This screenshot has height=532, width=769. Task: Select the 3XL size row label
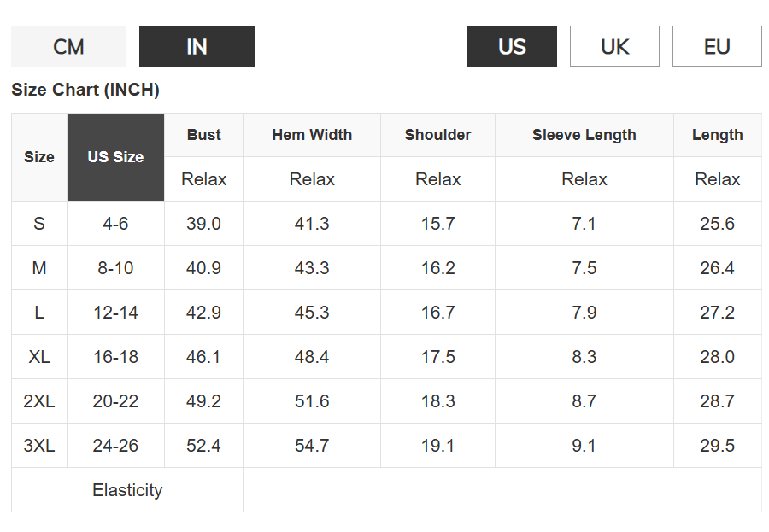click(x=39, y=446)
